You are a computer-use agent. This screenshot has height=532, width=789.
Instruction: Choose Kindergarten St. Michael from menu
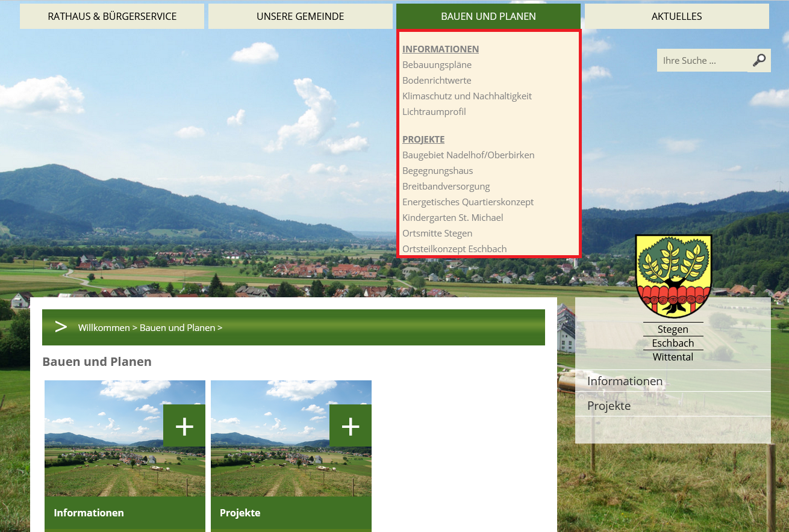click(452, 218)
